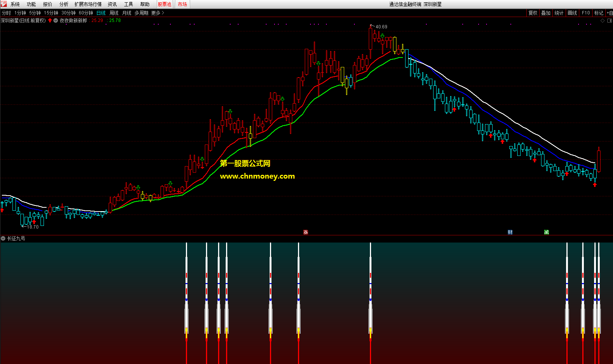The image size is (613, 364).
Task: Click the 深圳新星(日线.前复权) chart title
Action: click(23, 20)
